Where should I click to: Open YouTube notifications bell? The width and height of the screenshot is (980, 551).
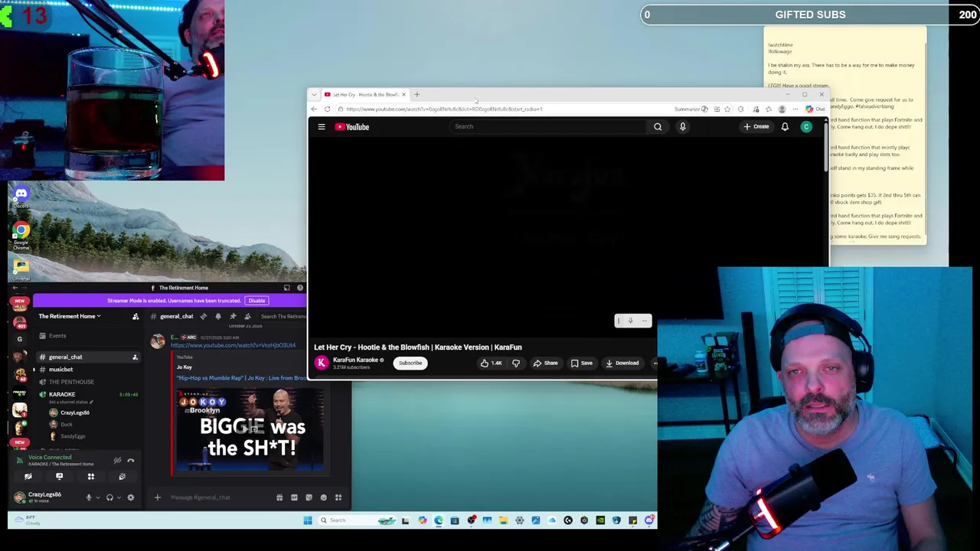click(x=785, y=127)
